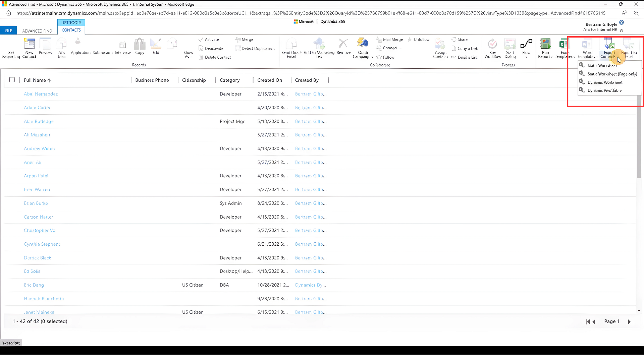644x362 pixels.
Task: Open contact Alan Rutledge
Action: 39,121
